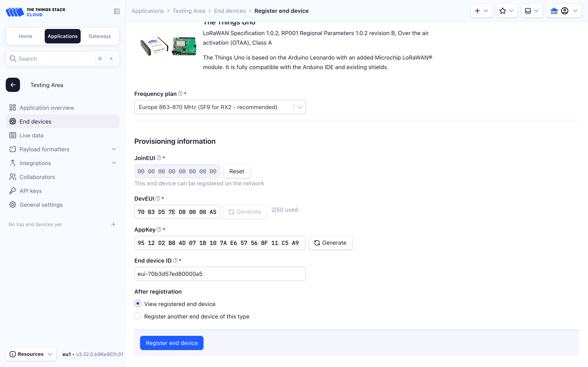This screenshot has height=367, width=588.
Task: Click the General settings sidebar icon
Action: tap(12, 204)
